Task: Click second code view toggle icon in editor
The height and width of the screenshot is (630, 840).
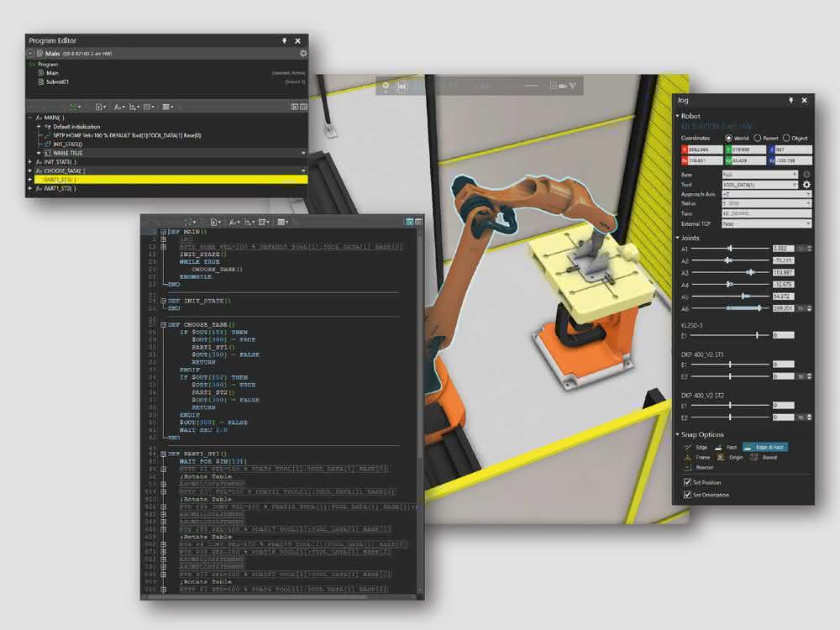Action: point(418,222)
